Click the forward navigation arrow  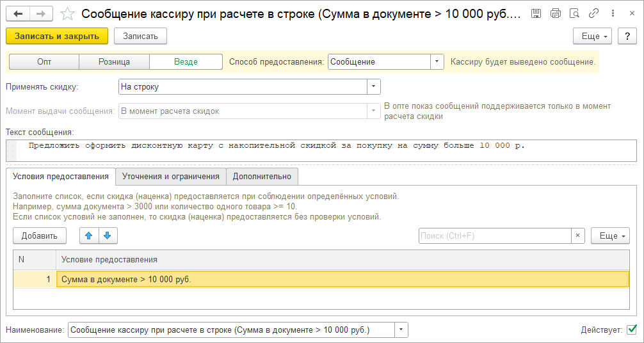pyautogui.click(x=40, y=13)
